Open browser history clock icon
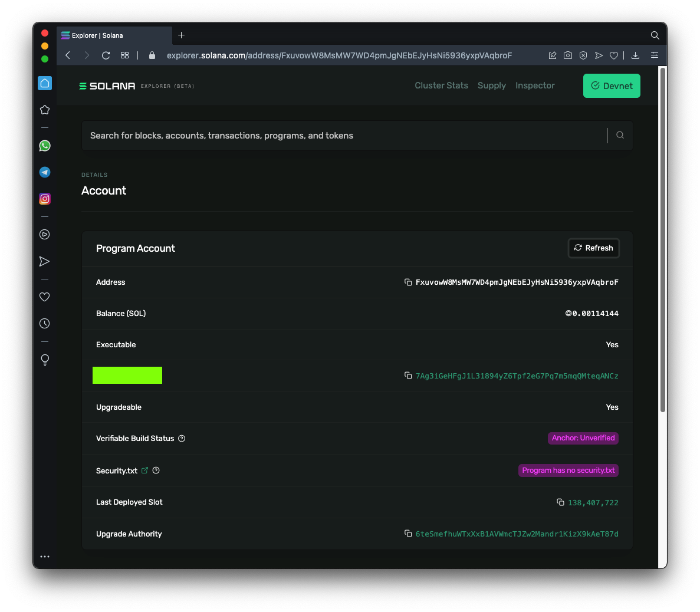The image size is (700, 612). 45,324
